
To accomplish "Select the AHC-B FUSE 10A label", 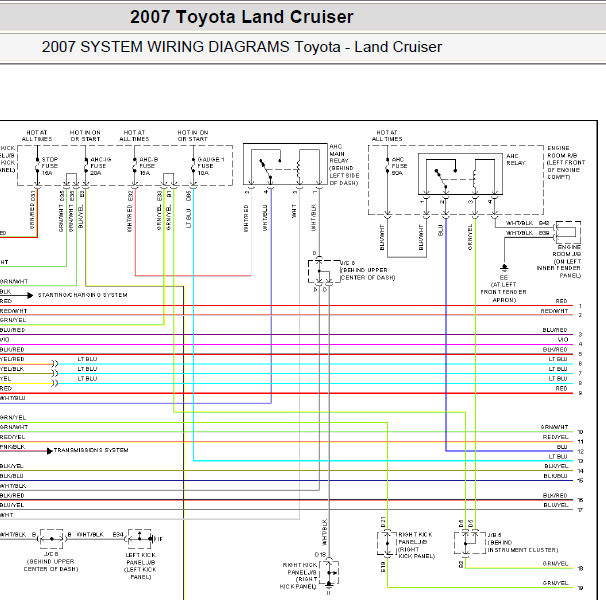I will [148, 166].
